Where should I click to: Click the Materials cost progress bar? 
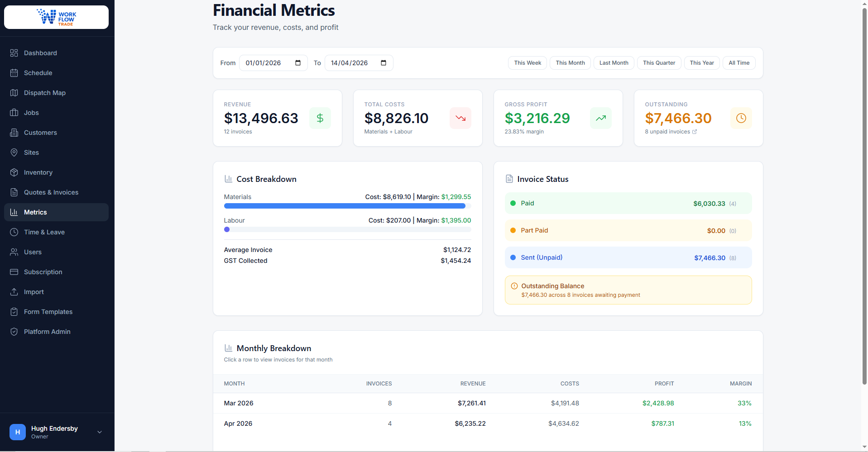click(x=347, y=206)
